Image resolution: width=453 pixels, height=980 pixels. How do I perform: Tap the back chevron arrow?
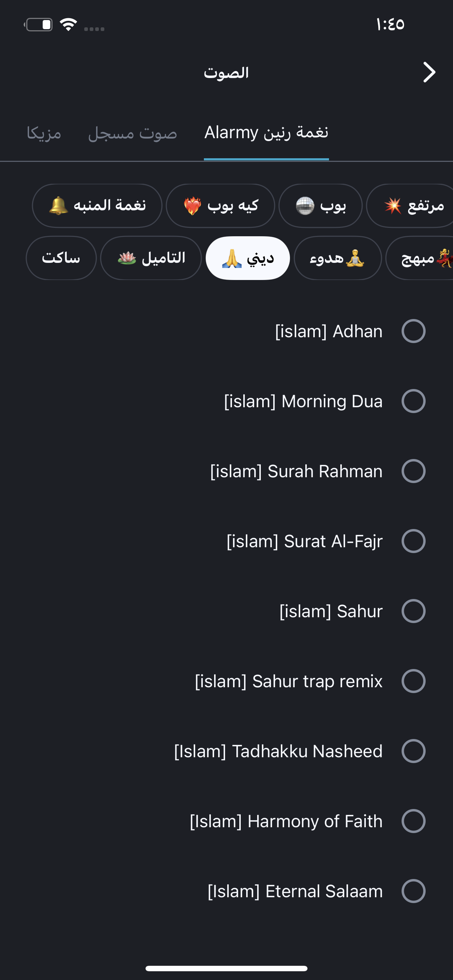(x=429, y=72)
